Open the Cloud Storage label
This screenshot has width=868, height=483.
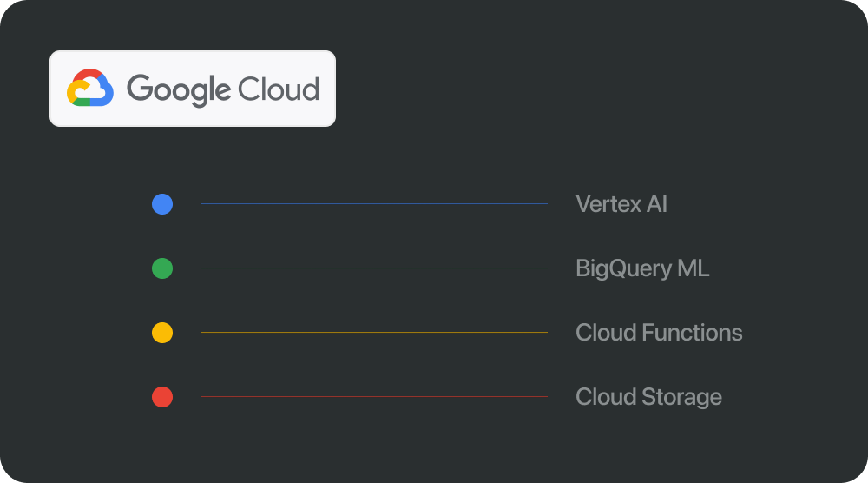(648, 397)
